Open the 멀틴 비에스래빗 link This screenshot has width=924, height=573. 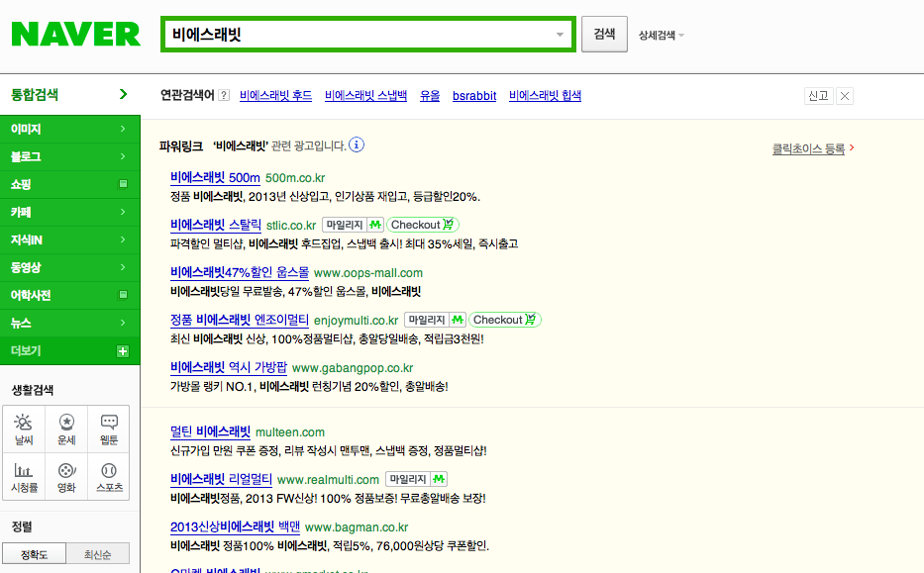click(210, 431)
